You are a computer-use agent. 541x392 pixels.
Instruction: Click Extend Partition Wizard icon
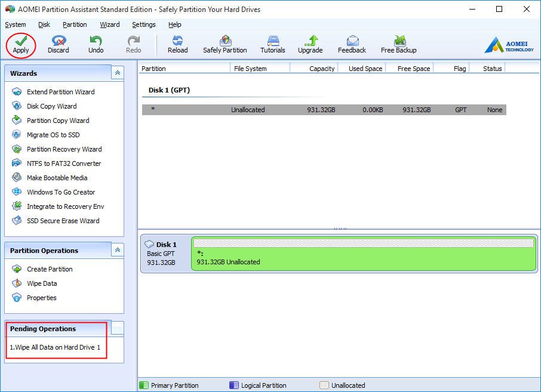click(17, 92)
